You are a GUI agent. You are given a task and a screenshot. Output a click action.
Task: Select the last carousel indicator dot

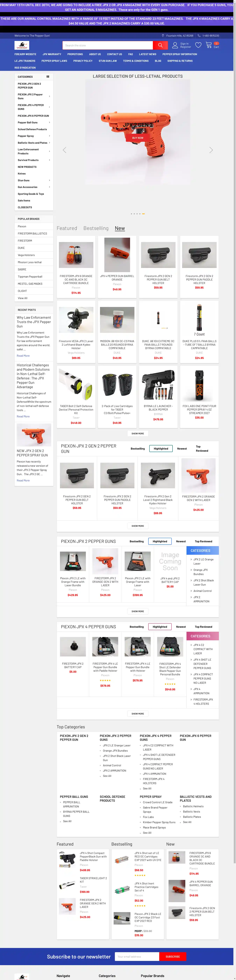click(x=143, y=214)
